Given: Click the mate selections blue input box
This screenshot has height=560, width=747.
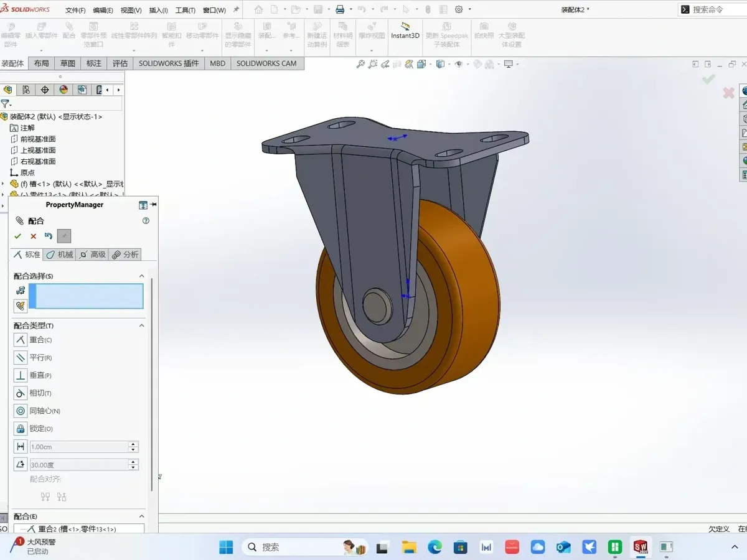Looking at the screenshot, I should tap(86, 296).
